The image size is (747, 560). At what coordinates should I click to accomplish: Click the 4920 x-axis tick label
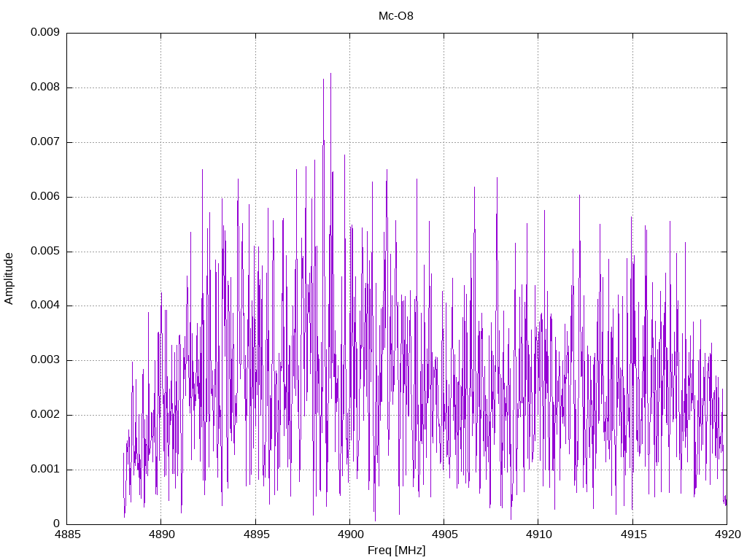tap(727, 534)
